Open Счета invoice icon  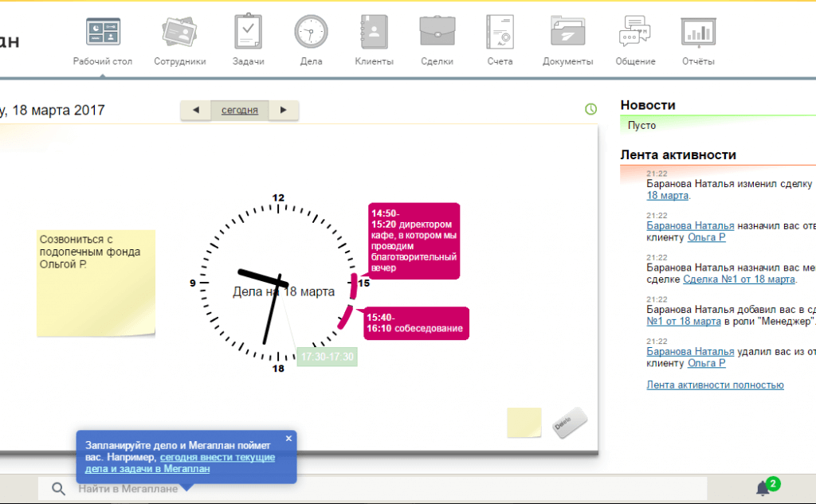point(500,33)
